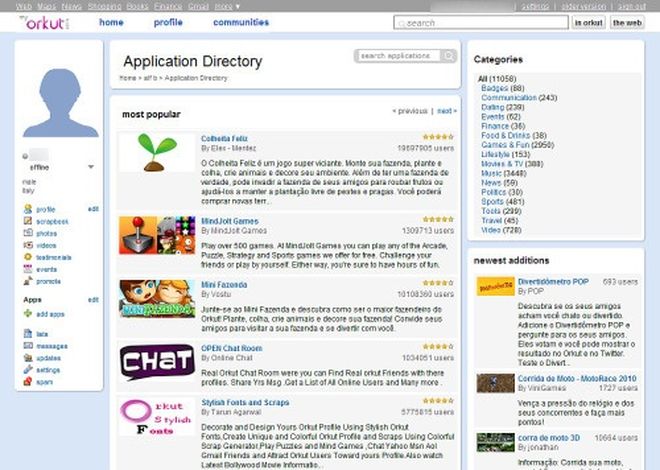Open the Mini Fazenda app link

224,284
